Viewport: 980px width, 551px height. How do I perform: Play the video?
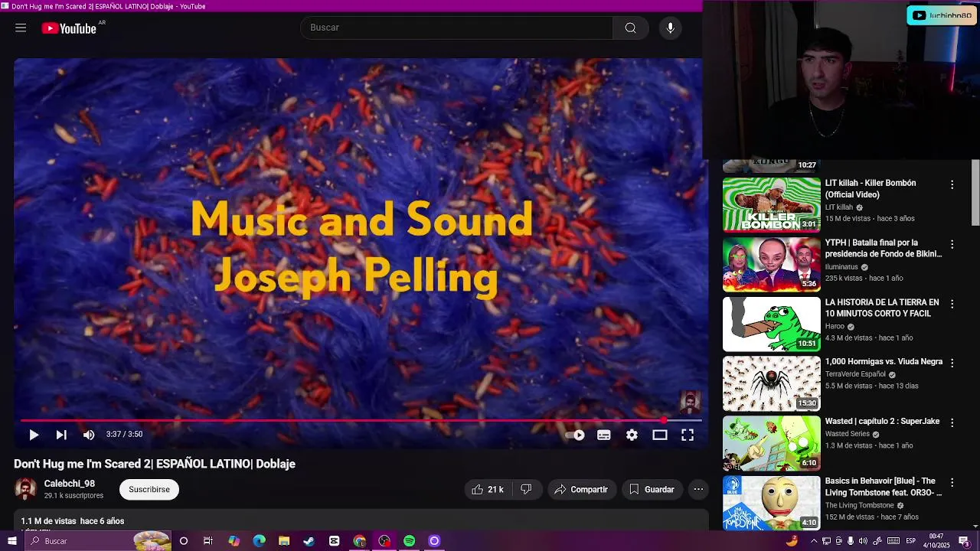tap(34, 435)
